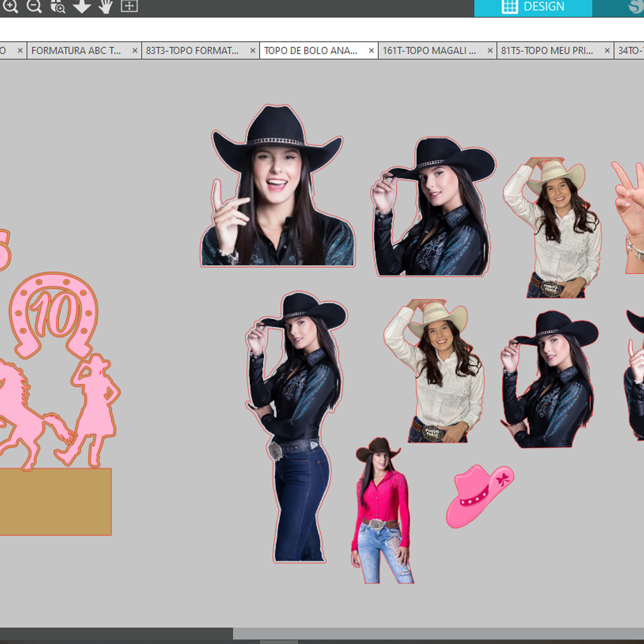Open the FORMATURA ABC document tab
Screen dimensions: 644x644
[76, 51]
